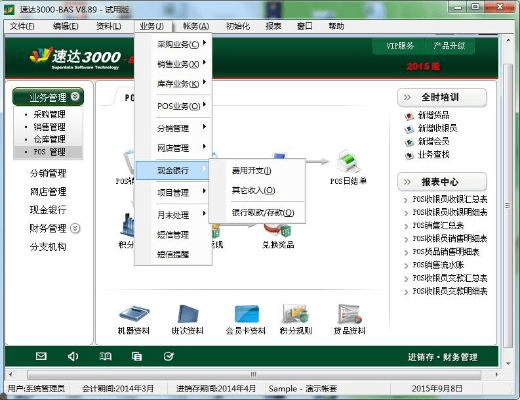Select 银行取款/存款(Q) submenu item
520x400 pixels.
257,212
